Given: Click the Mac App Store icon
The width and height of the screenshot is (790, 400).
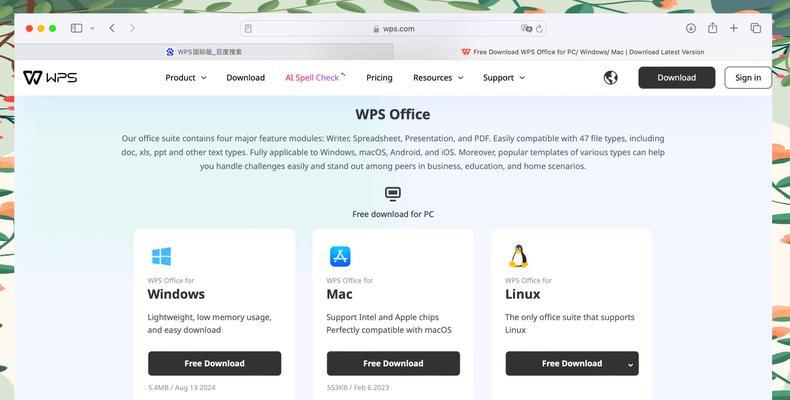Looking at the screenshot, I should pos(340,256).
